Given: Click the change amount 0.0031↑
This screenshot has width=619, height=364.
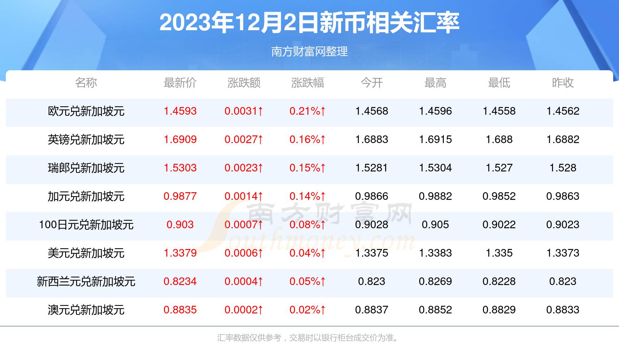Looking at the screenshot, I should pos(244,111).
